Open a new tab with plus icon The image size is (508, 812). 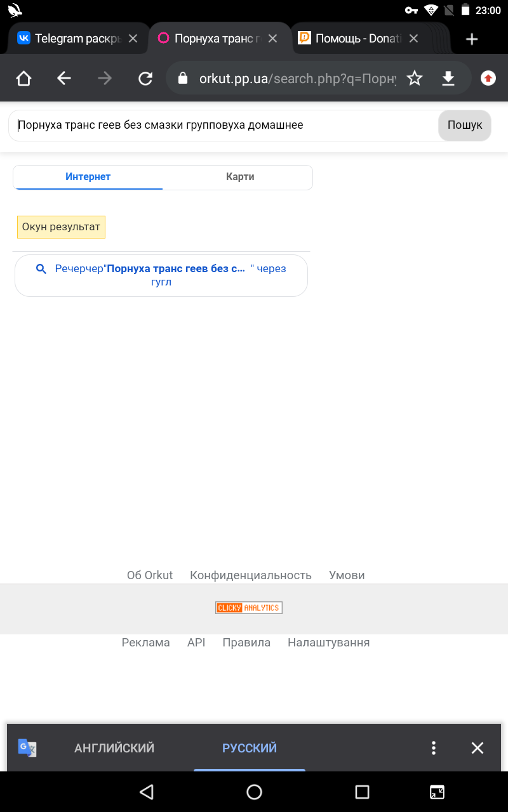(x=471, y=39)
